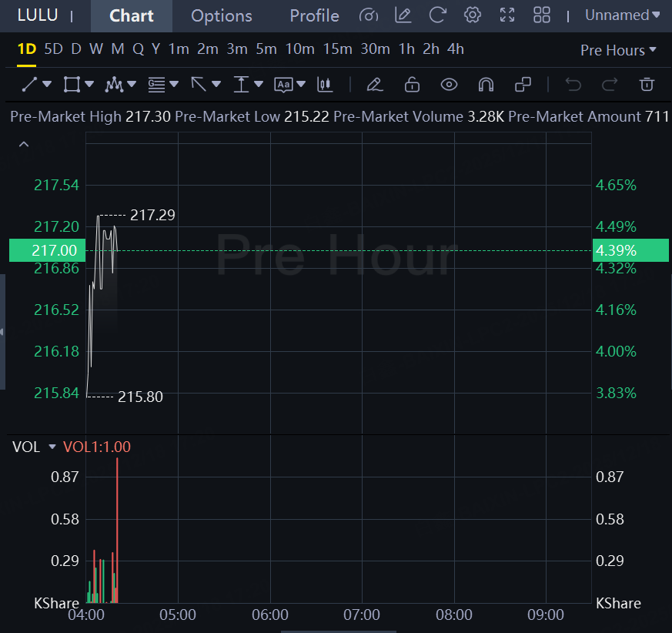Select the 1m interval

coord(179,49)
